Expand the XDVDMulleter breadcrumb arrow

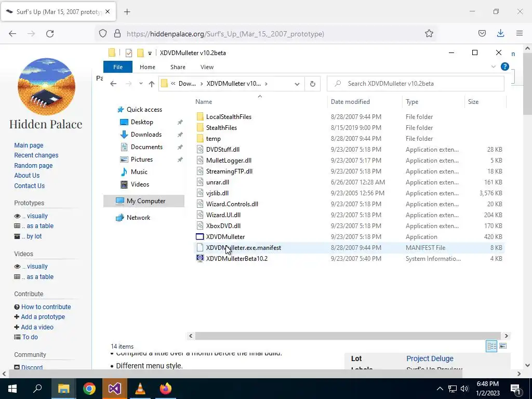point(267,84)
